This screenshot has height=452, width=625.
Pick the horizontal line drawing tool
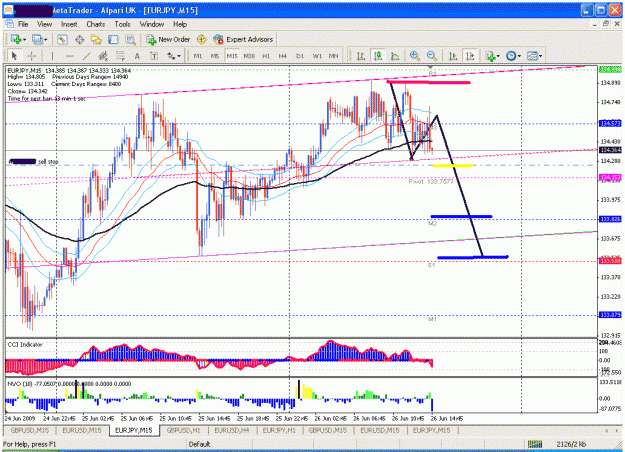(x=69, y=56)
